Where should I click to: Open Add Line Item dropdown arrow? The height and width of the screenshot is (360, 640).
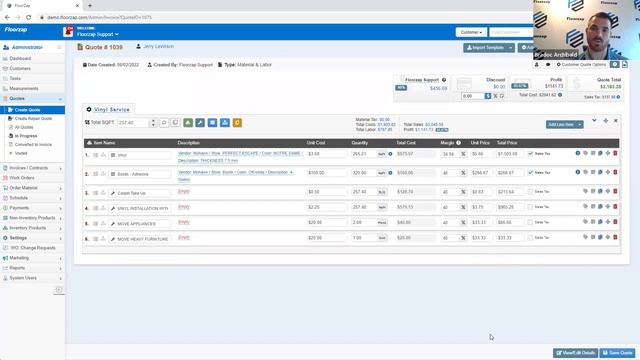coord(580,124)
